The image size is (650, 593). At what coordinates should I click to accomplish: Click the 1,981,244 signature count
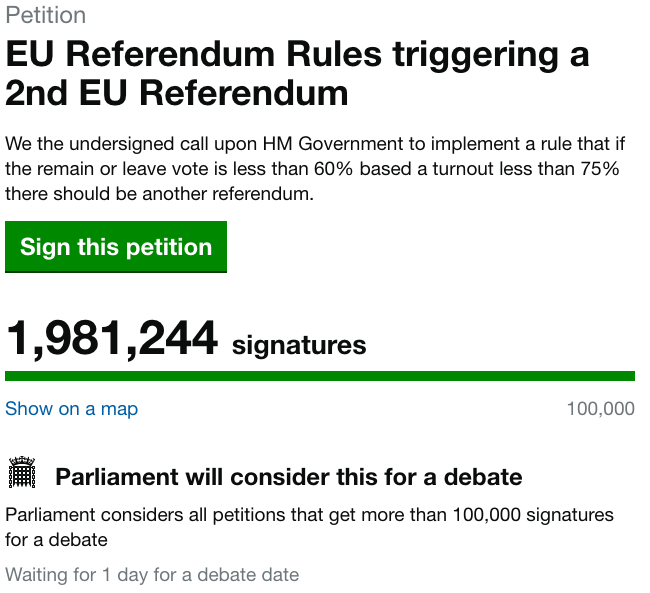pyautogui.click(x=112, y=338)
